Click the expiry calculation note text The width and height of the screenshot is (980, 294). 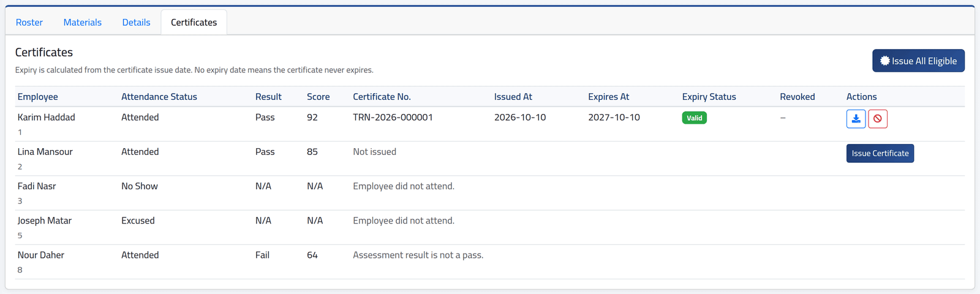194,70
